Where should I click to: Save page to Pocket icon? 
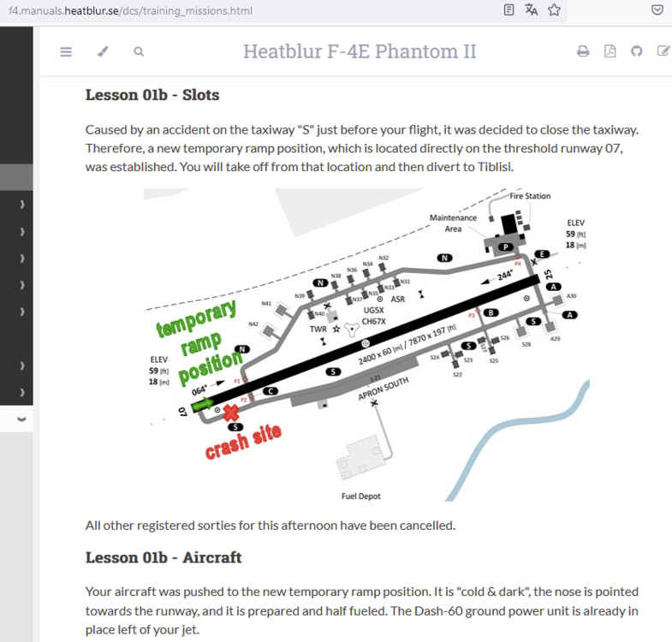[x=657, y=10]
